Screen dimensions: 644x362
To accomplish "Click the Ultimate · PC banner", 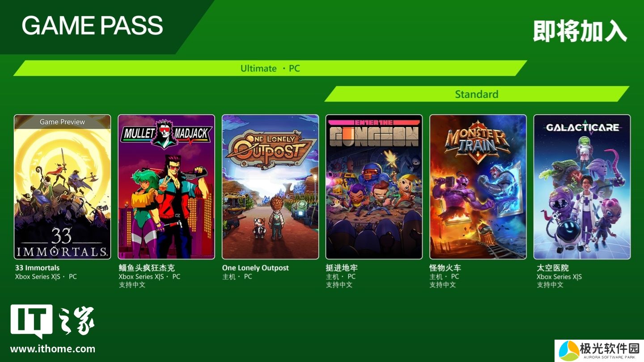I will coord(270,68).
